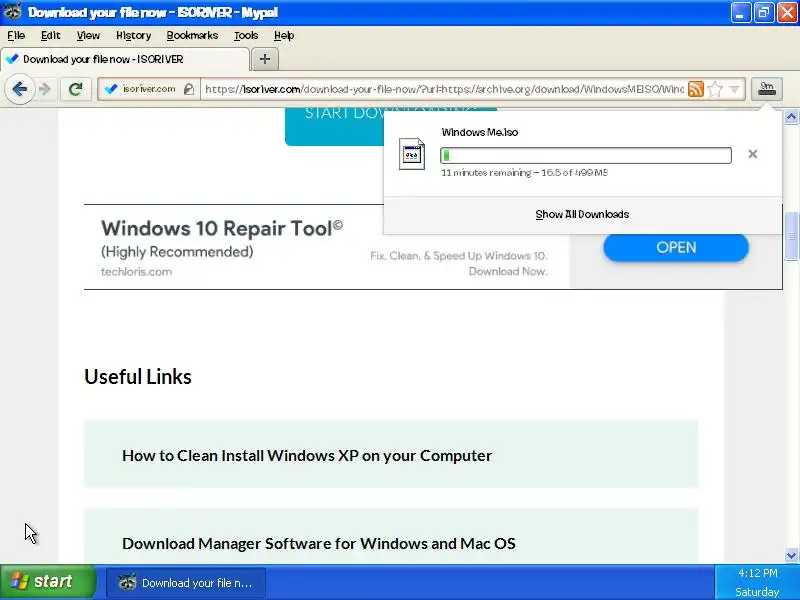The width and height of the screenshot is (800, 600).
Task: Open the File menu
Action: pyautogui.click(x=16, y=35)
